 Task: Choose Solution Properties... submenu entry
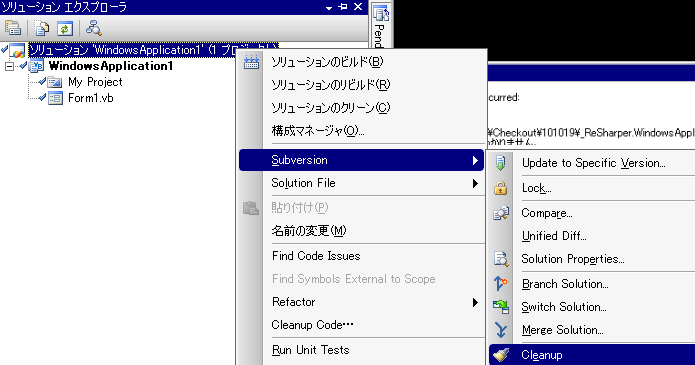click(592, 259)
